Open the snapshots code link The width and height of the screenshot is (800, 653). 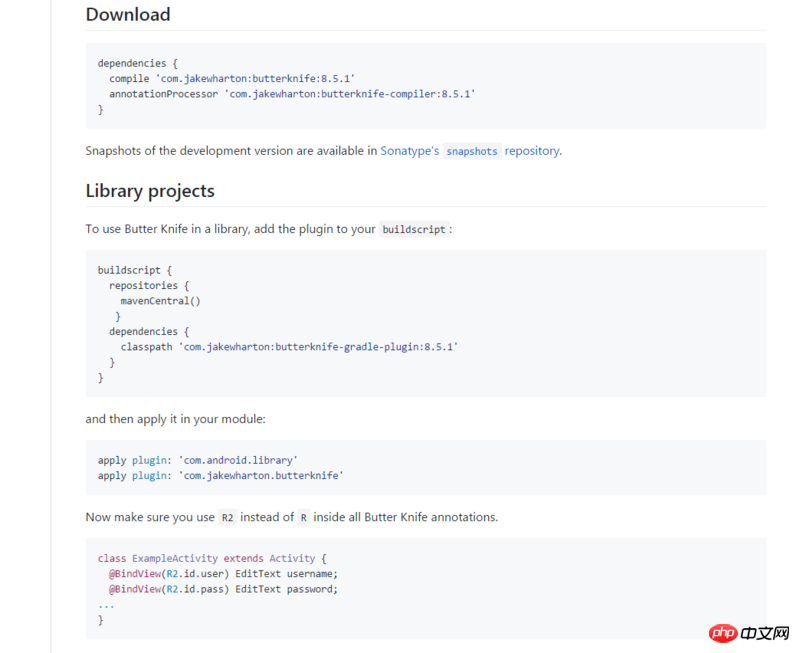point(471,152)
